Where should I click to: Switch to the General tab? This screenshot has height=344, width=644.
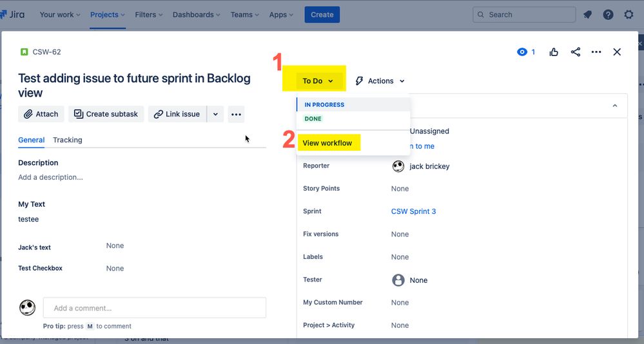click(31, 140)
